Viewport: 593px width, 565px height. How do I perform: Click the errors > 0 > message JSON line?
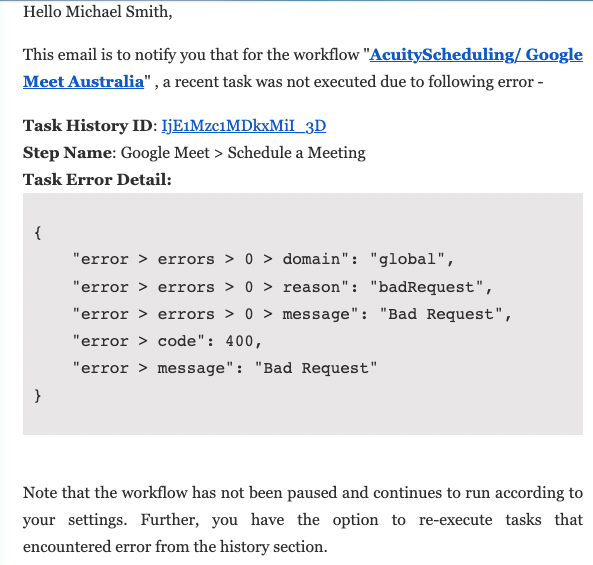pyautogui.click(x=292, y=314)
